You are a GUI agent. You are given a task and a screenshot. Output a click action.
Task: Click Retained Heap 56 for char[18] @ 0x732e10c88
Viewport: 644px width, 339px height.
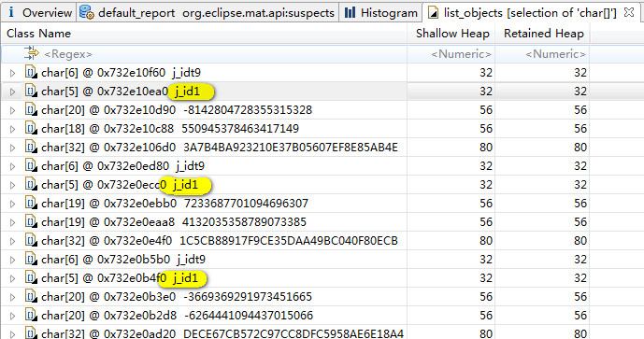coord(580,129)
